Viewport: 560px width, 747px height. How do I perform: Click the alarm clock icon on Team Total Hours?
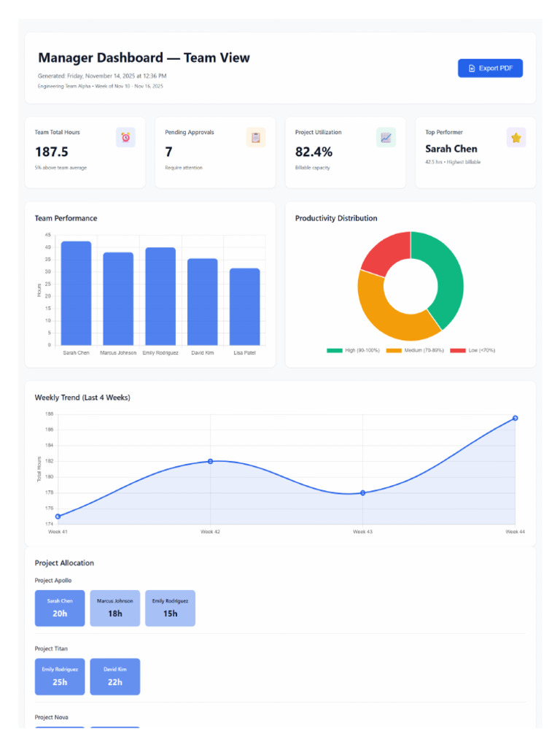[x=125, y=138]
